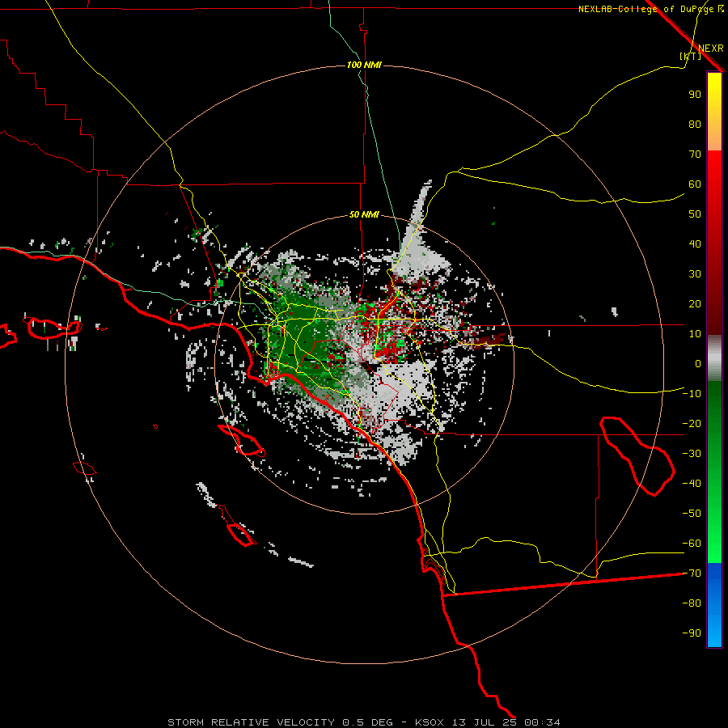Viewport: 728px width, 728px height.
Task: Click the 0.5 DEG elevation text in caption
Action: click(x=367, y=722)
